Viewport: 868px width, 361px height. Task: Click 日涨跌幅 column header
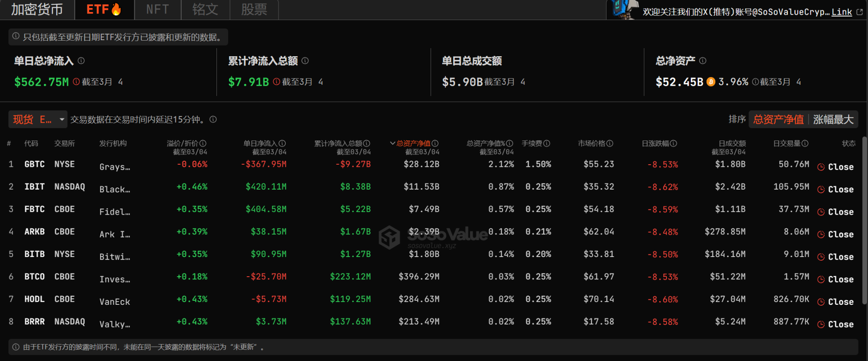(655, 143)
